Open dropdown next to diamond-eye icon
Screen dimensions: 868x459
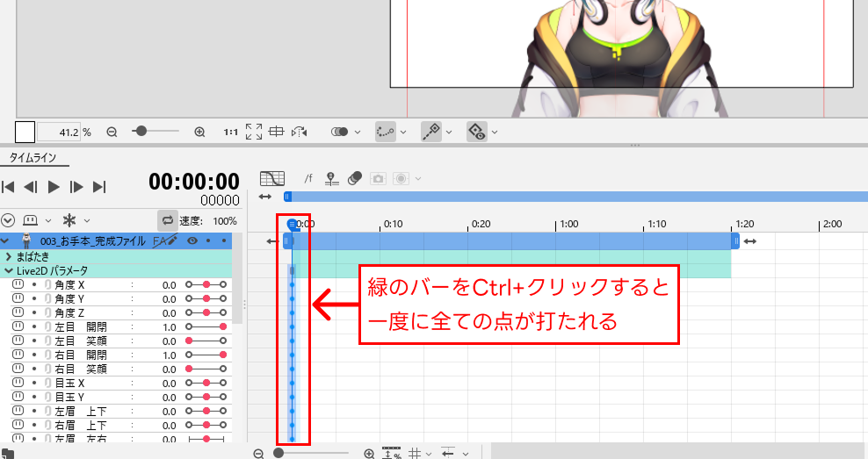coord(495,133)
